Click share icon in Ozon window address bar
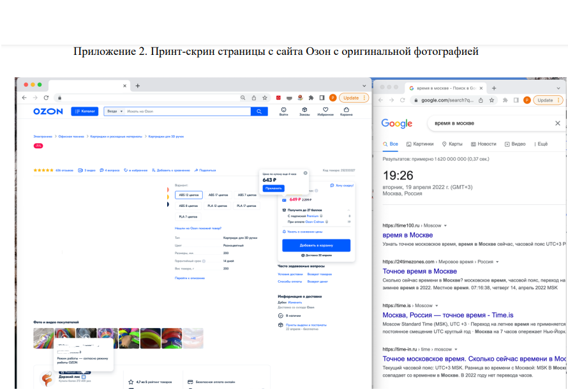The image size is (568, 392). click(254, 98)
